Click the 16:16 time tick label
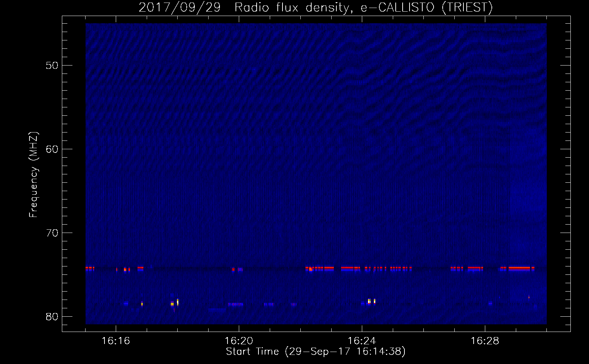Image resolution: width=589 pixels, height=364 pixels. point(116,341)
